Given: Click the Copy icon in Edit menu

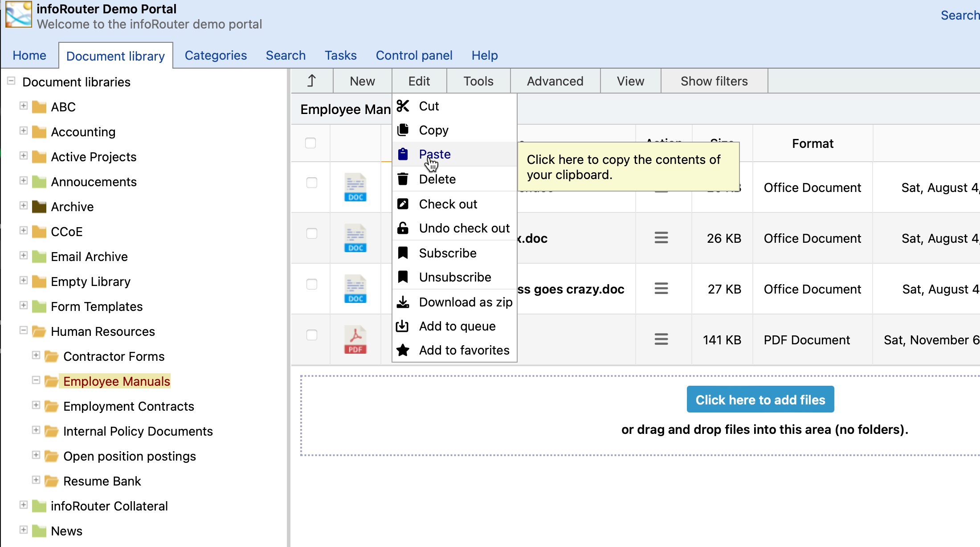Looking at the screenshot, I should (403, 130).
